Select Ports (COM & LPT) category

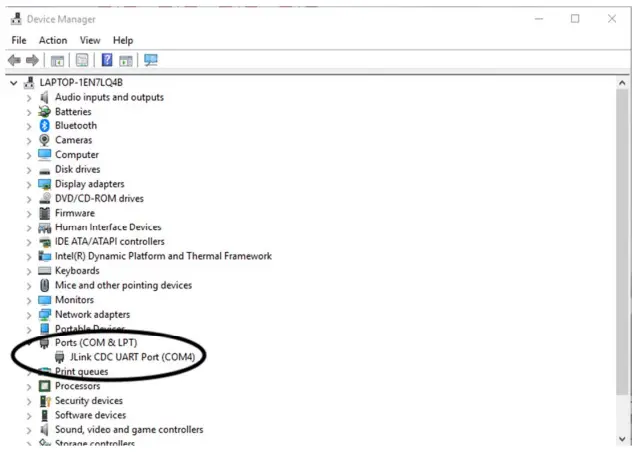coord(96,343)
